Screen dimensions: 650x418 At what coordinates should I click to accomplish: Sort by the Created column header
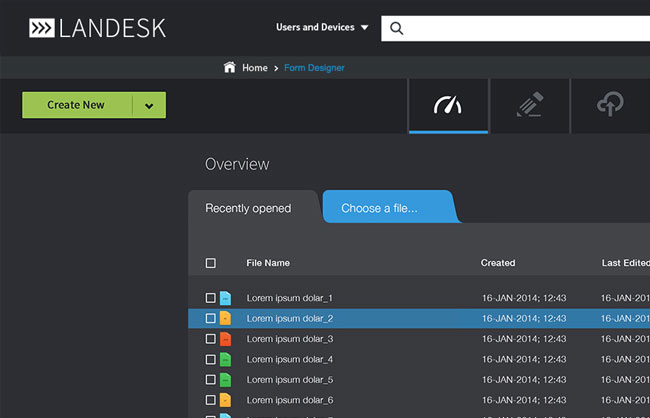pos(498,263)
